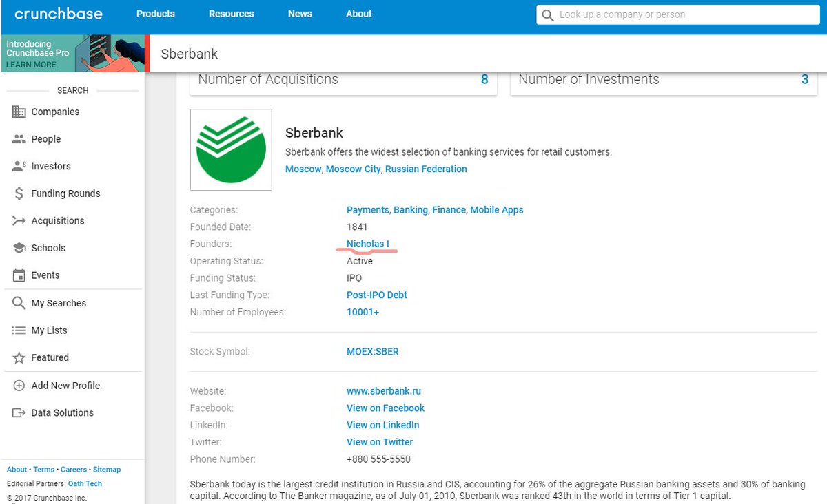Open the Products menu
827x504 pixels.
(x=156, y=14)
